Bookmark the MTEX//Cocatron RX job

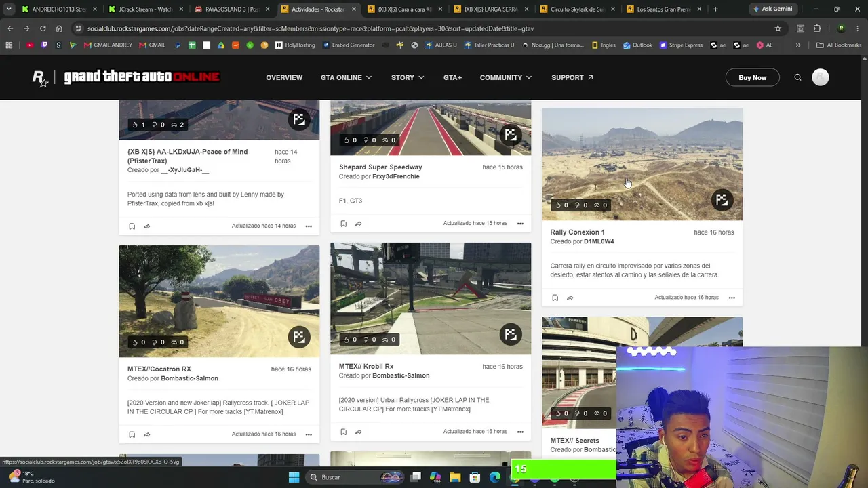click(132, 434)
